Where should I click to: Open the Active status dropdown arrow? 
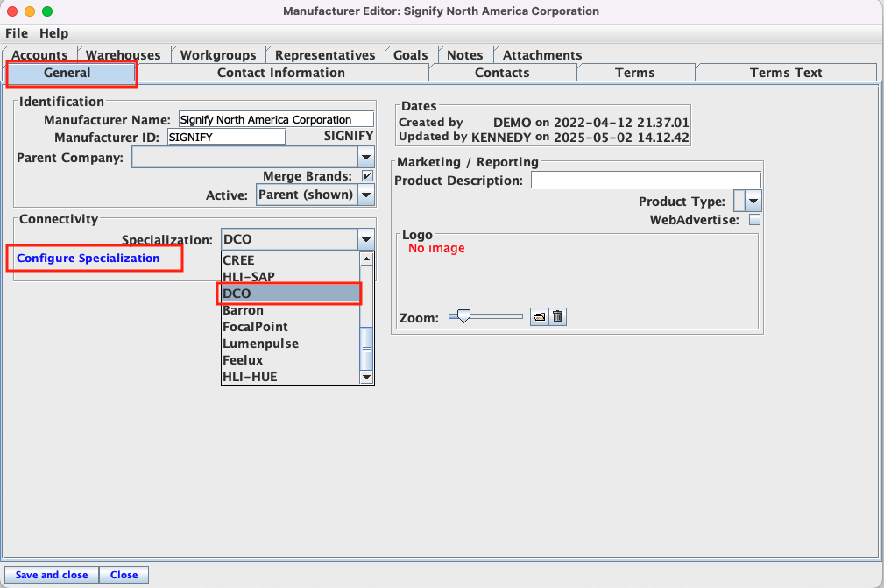(x=366, y=195)
